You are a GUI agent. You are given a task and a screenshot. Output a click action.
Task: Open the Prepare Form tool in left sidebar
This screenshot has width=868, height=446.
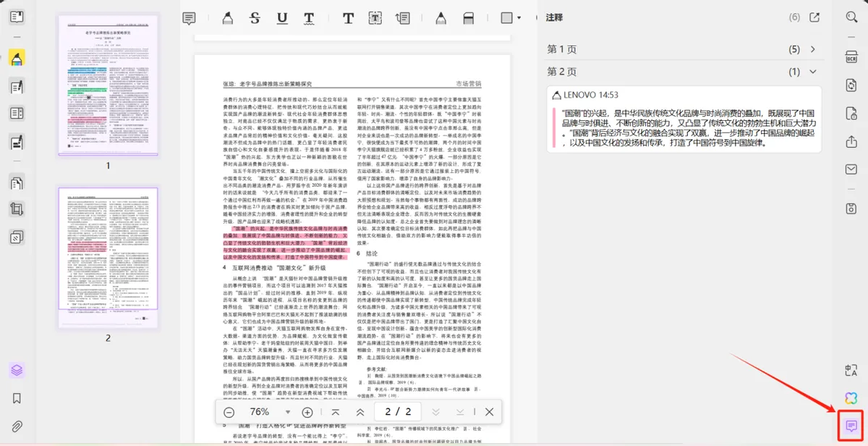17,114
